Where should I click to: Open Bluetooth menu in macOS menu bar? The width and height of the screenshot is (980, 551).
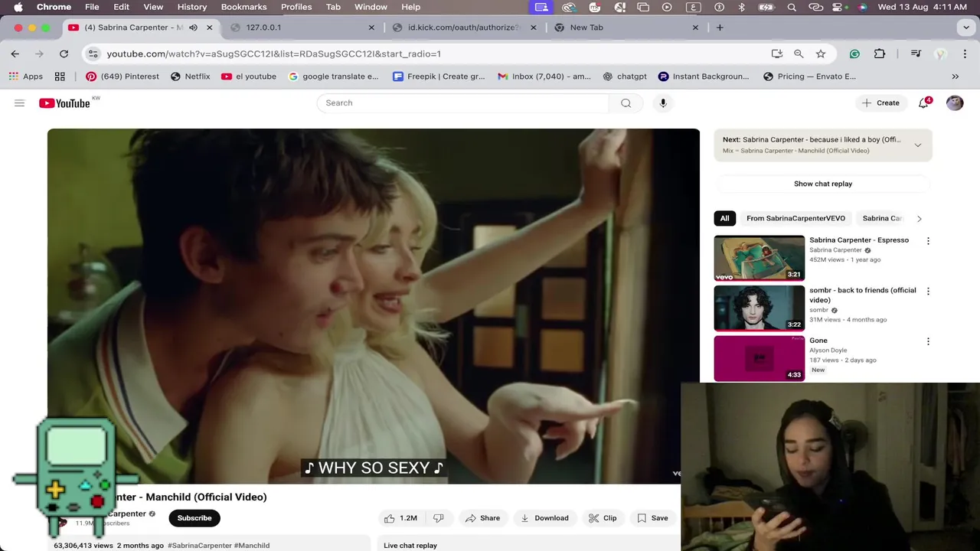[x=741, y=7]
